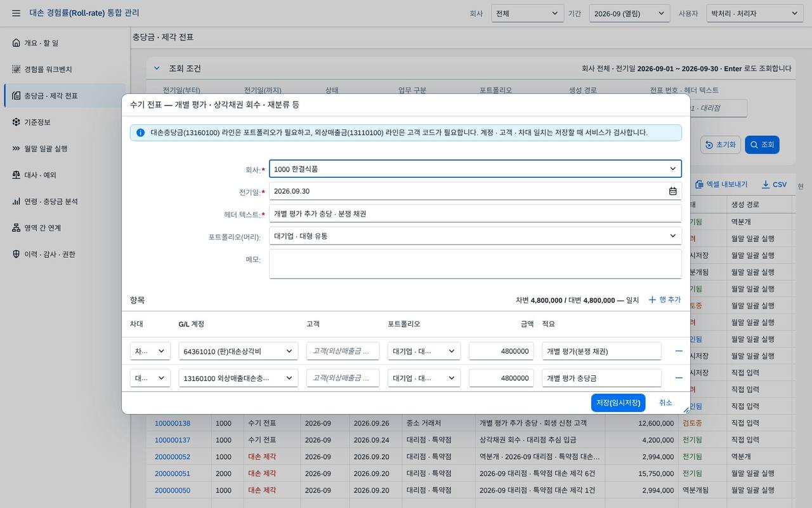
Task: Click the info icon in the dialog notice
Action: click(x=140, y=133)
